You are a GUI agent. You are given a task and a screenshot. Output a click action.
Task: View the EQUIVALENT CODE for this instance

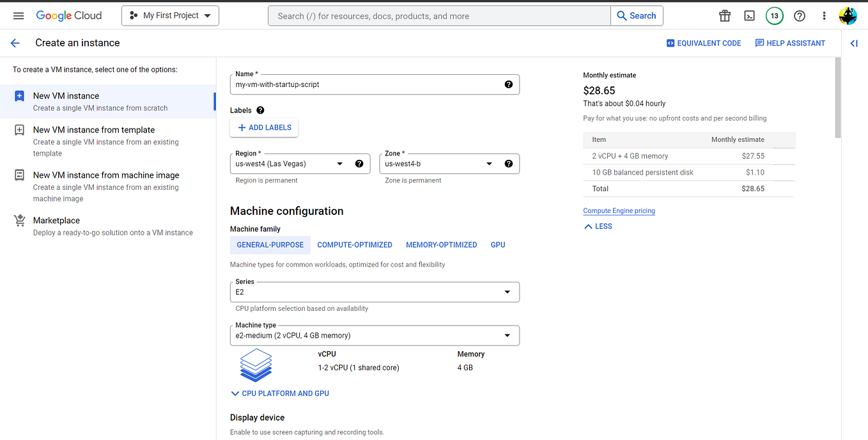[704, 43]
